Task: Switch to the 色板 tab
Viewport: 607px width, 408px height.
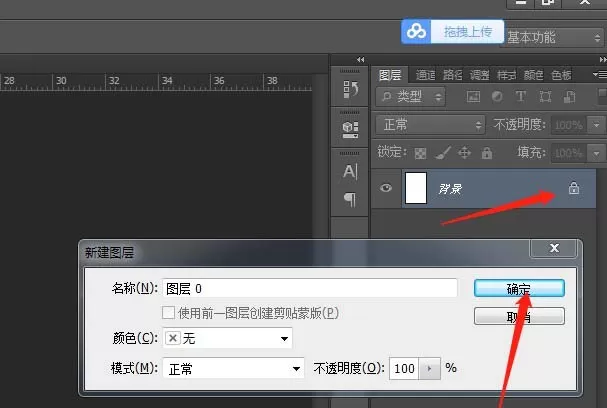Action: click(561, 75)
